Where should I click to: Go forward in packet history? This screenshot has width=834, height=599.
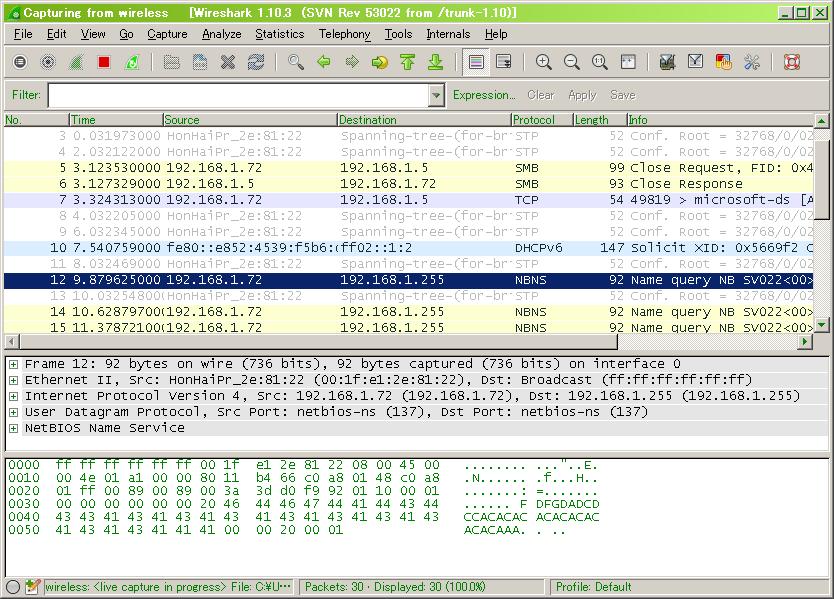pyautogui.click(x=352, y=62)
